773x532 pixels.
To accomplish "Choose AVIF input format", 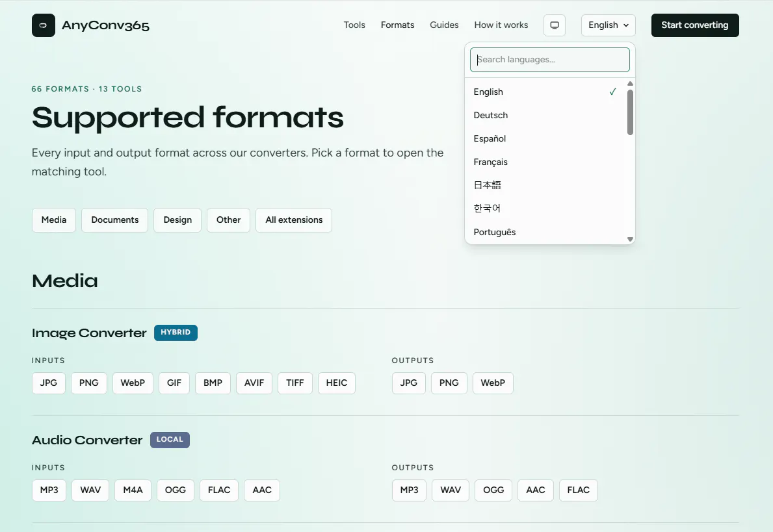I will coord(254,383).
